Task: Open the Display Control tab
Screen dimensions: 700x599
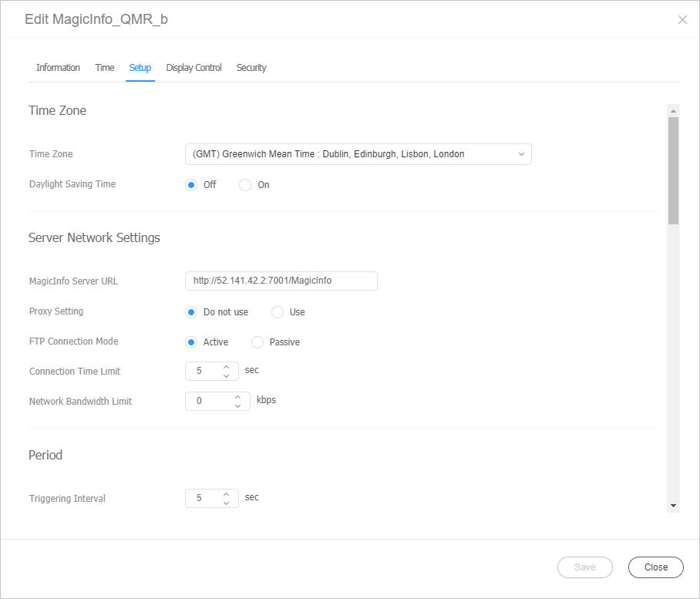Action: (x=194, y=68)
